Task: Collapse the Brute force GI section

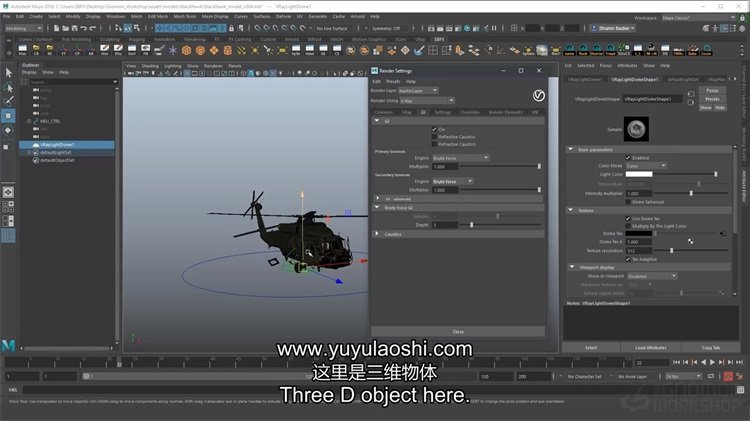Action: pos(377,208)
